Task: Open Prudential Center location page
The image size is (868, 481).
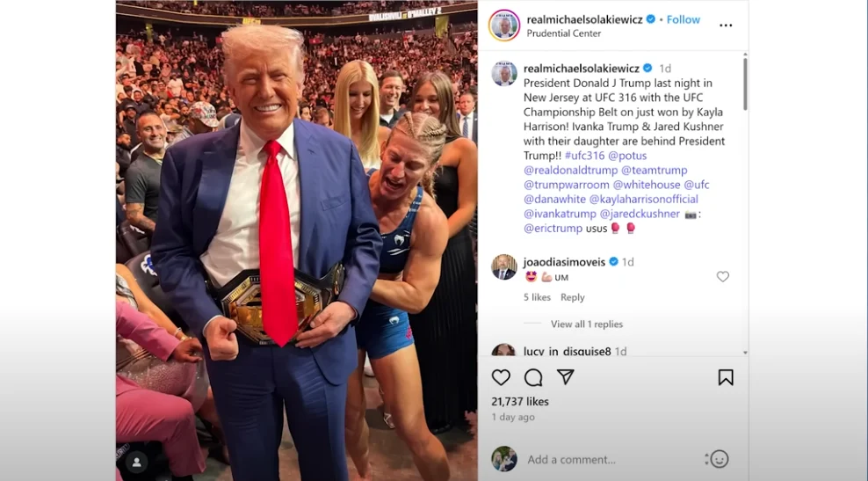Action: [x=563, y=33]
